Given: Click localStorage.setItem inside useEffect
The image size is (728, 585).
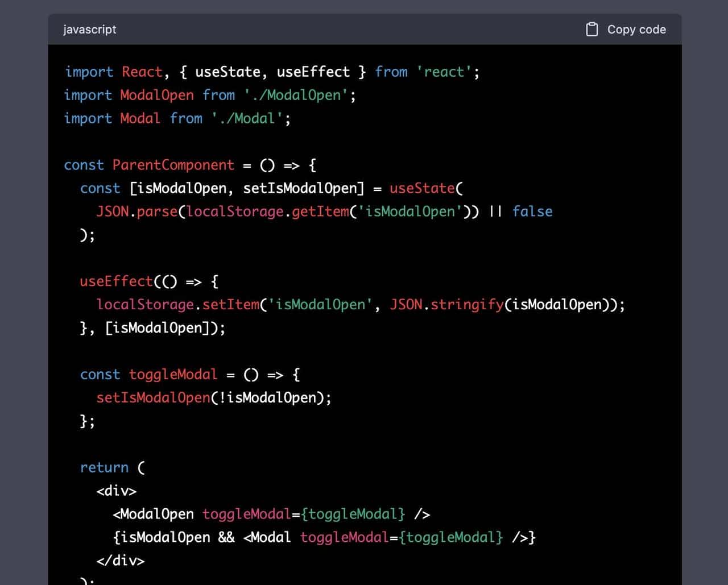Looking at the screenshot, I should (177, 305).
